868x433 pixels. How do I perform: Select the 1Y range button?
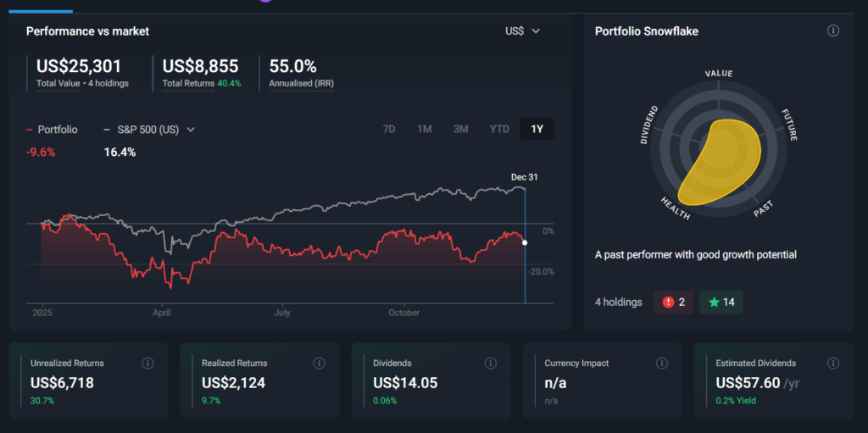pyautogui.click(x=537, y=129)
